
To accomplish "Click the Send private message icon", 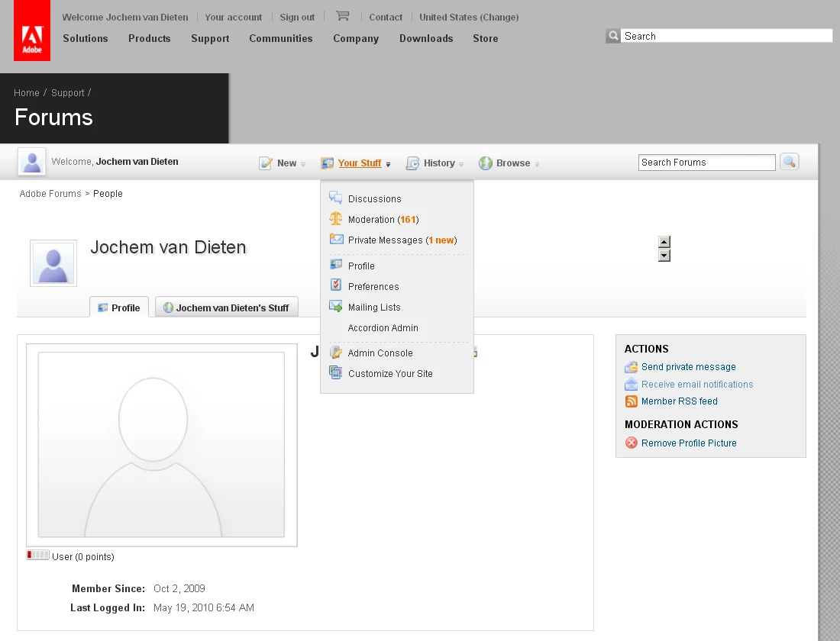I will click(631, 367).
